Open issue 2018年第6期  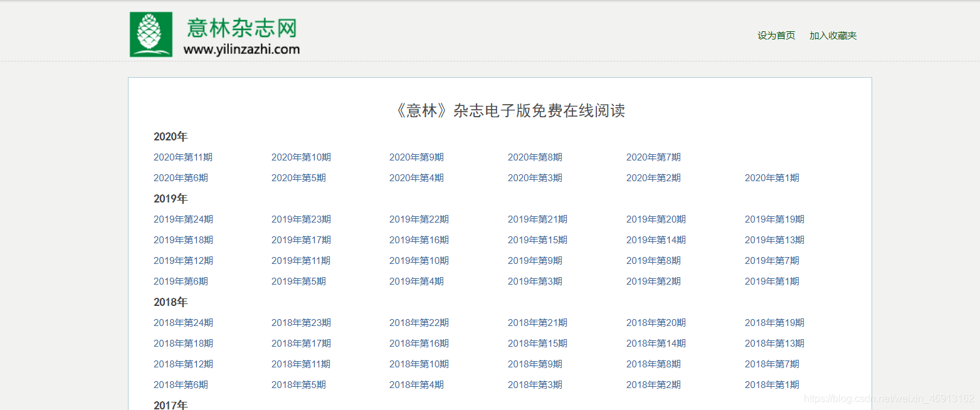(181, 385)
